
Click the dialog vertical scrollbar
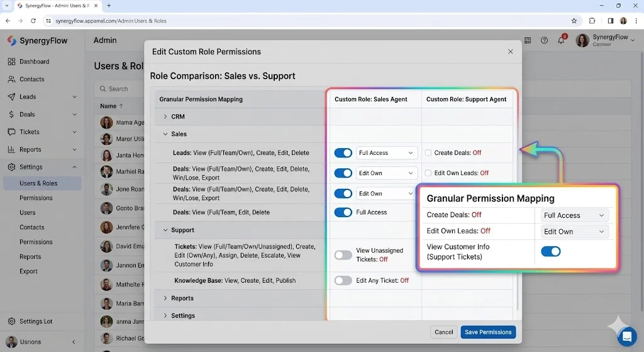(517, 200)
